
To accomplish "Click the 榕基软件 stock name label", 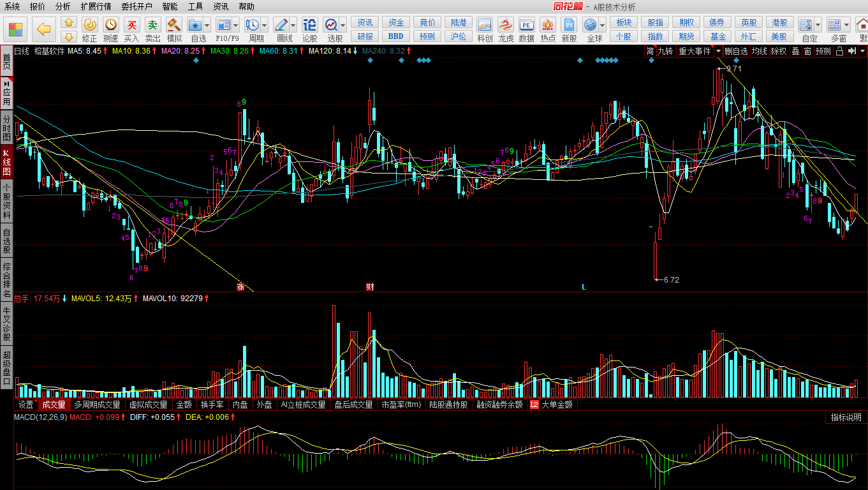I will pos(50,51).
